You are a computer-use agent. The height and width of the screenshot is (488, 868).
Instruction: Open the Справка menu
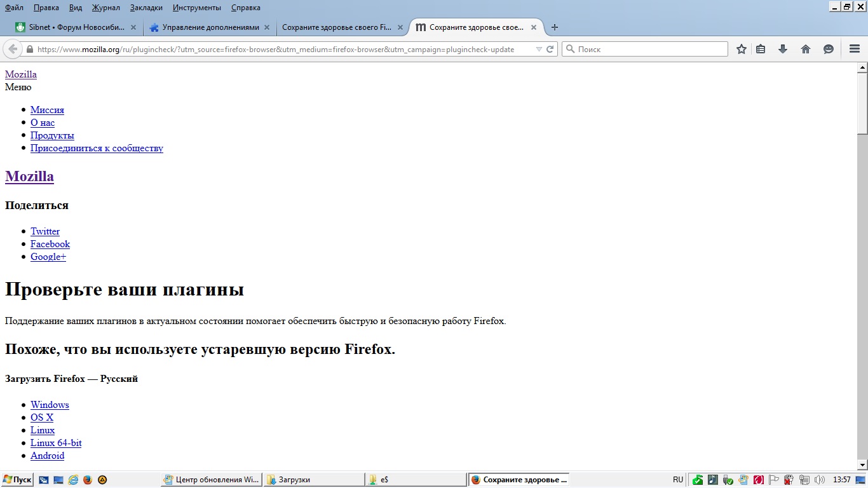coord(246,8)
